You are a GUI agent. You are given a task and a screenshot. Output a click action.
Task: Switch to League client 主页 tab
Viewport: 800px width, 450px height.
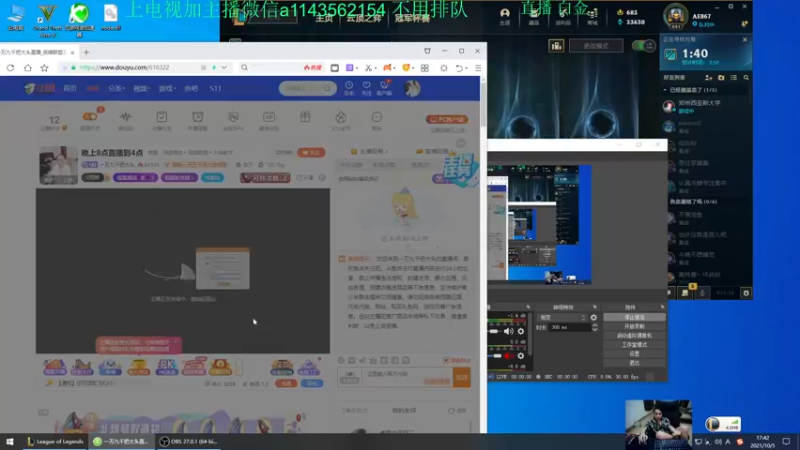coord(324,18)
